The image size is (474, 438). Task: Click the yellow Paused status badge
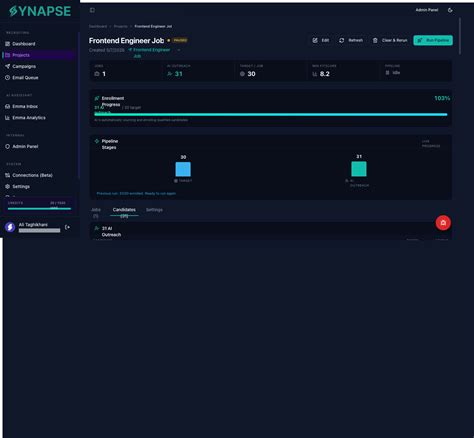180,40
